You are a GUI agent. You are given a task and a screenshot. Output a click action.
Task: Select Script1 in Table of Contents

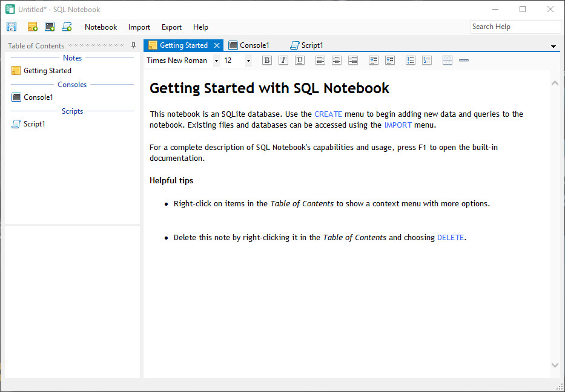coord(28,124)
